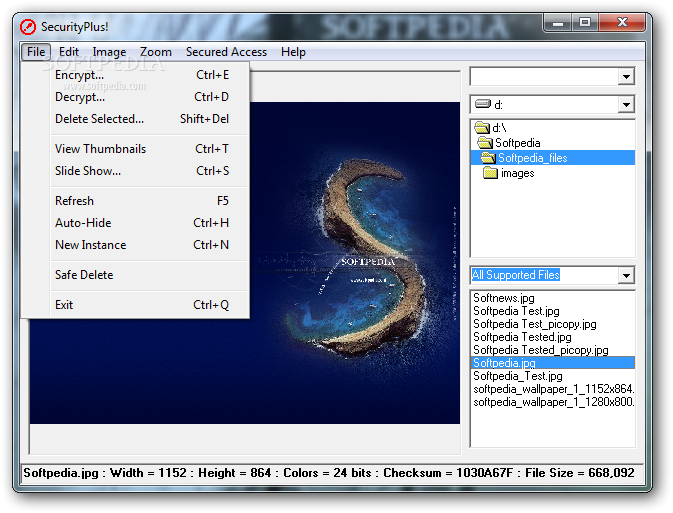The height and width of the screenshot is (513, 673).
Task: Select Softnews.jpg in file list
Action: point(504,297)
